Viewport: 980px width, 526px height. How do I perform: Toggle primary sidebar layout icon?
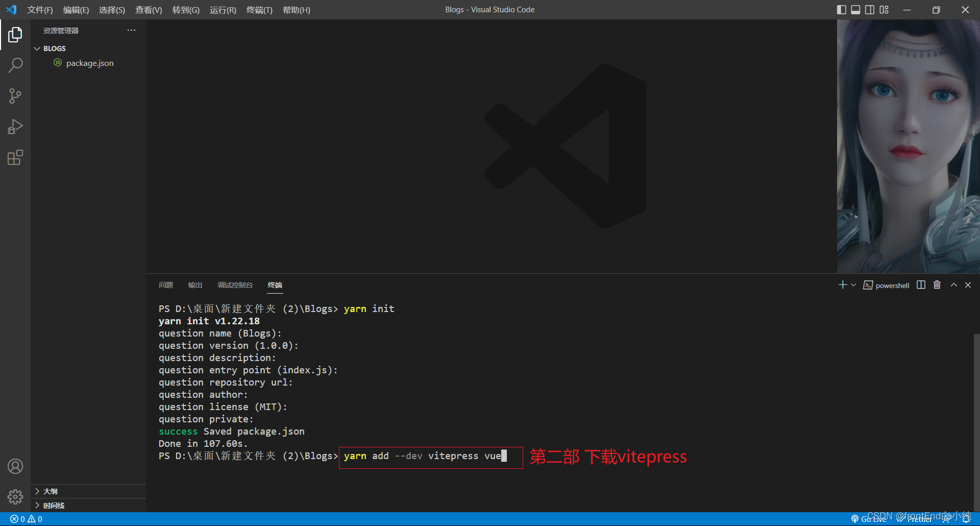click(x=842, y=10)
